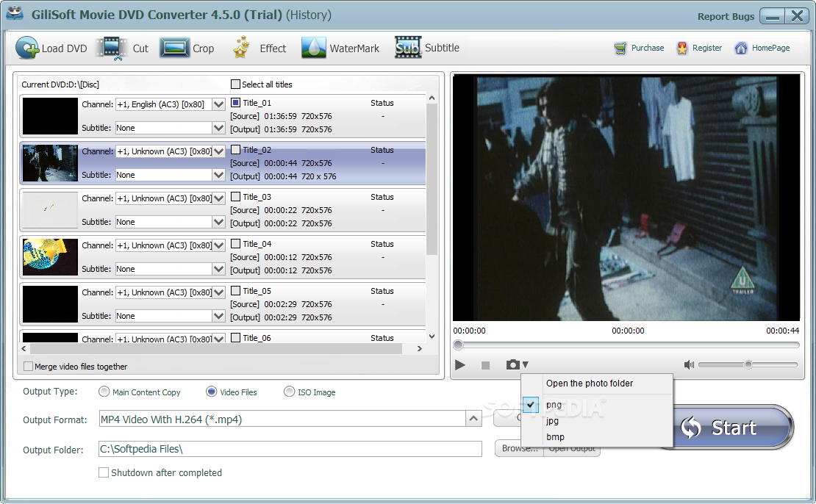This screenshot has width=816, height=504.
Task: Stop the preview playback
Action: coord(485,366)
